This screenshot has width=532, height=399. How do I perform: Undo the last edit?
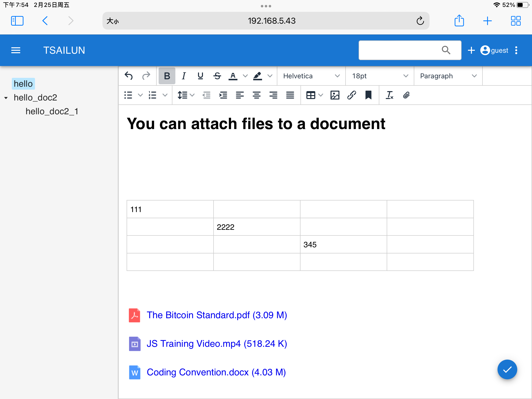[129, 76]
